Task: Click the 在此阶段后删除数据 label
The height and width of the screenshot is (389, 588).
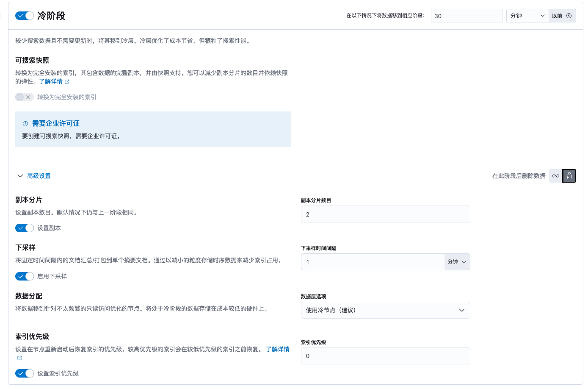Action: coord(519,176)
